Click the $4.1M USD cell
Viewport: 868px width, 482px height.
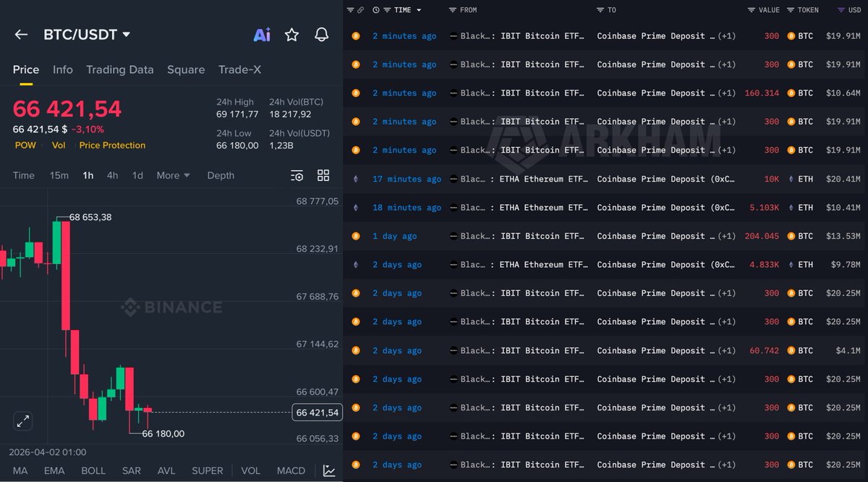tap(848, 350)
